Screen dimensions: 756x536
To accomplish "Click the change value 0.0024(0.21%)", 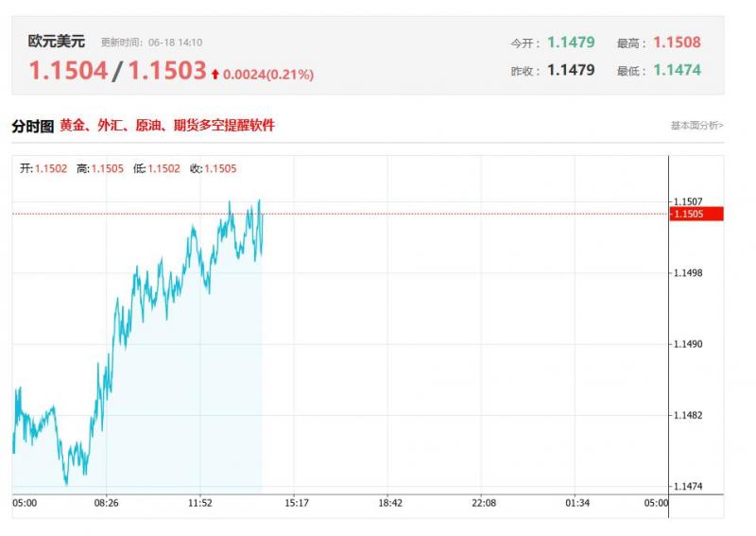I will click(268, 75).
